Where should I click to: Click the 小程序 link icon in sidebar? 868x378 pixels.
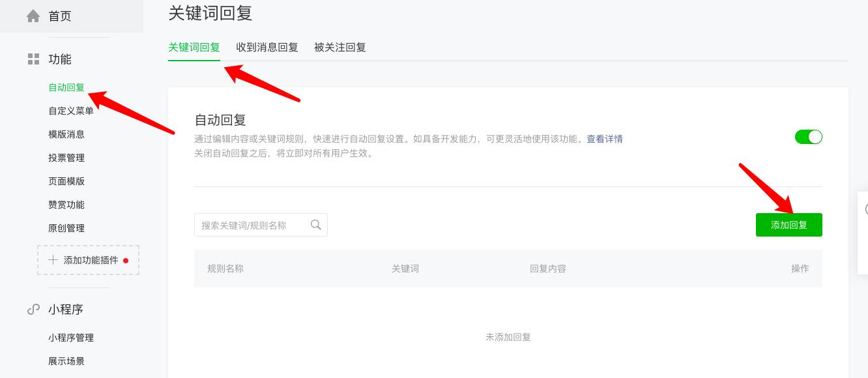point(33,310)
